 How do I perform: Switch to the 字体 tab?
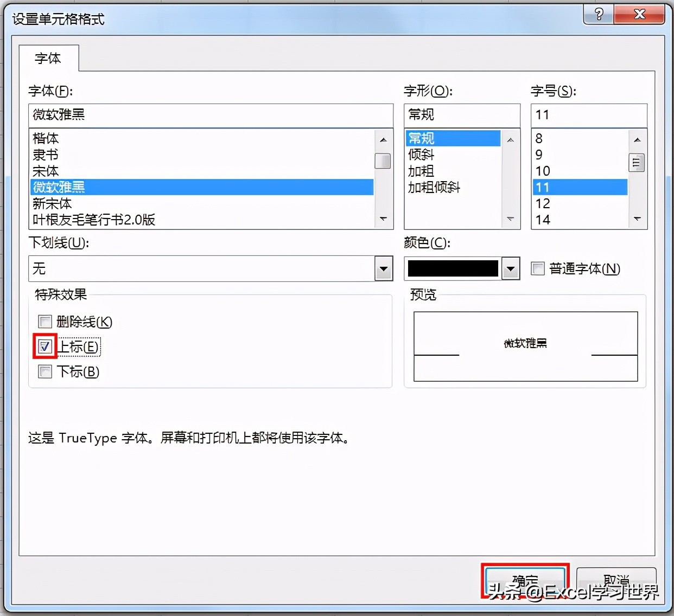pyautogui.click(x=48, y=58)
